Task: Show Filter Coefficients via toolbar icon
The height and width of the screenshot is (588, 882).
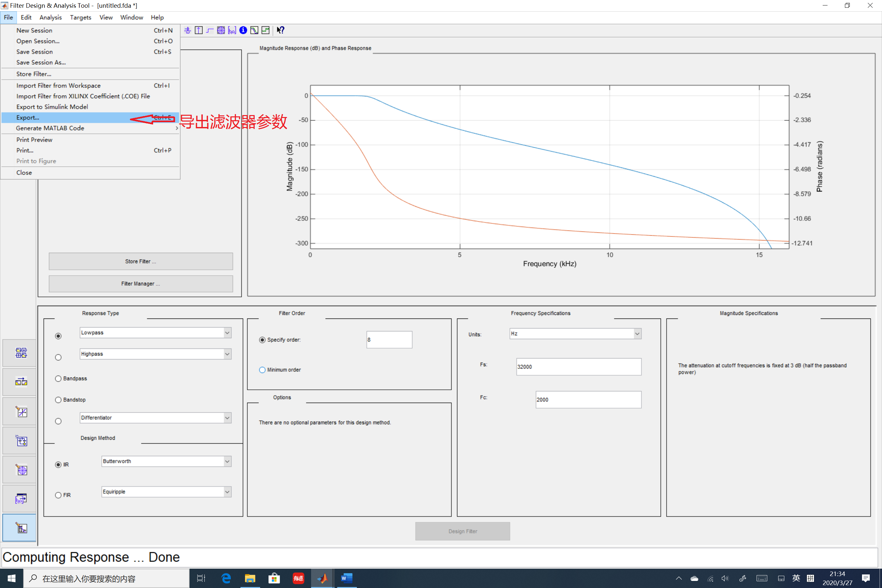Action: point(232,30)
